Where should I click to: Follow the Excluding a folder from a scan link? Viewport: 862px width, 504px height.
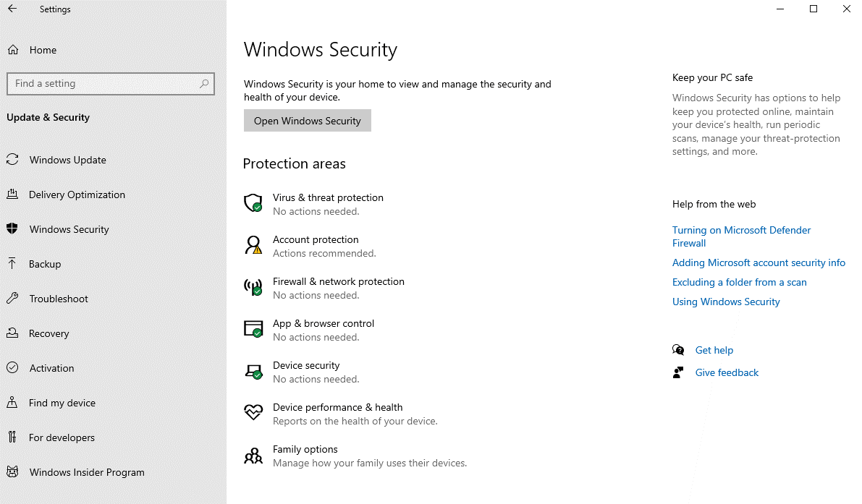click(739, 282)
